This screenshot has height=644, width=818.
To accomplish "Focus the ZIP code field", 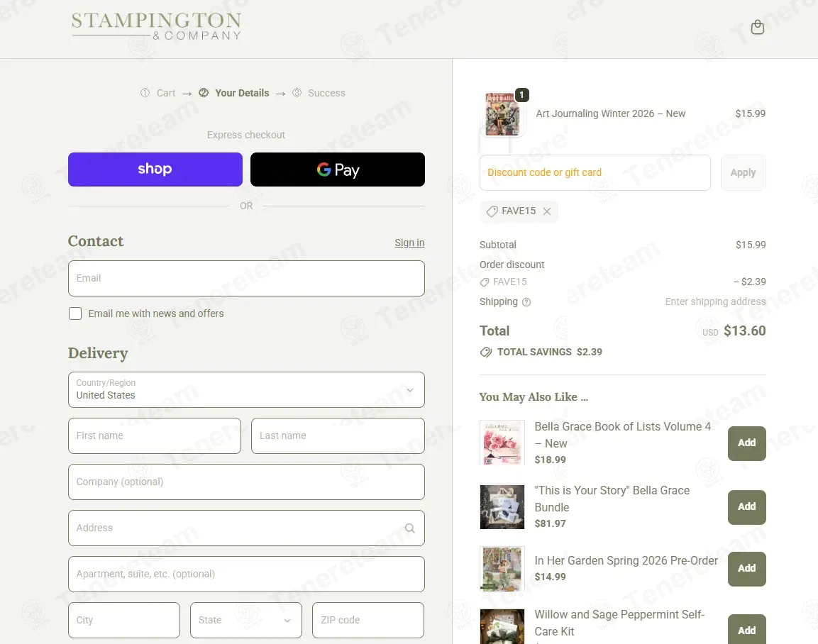I will click(367, 620).
